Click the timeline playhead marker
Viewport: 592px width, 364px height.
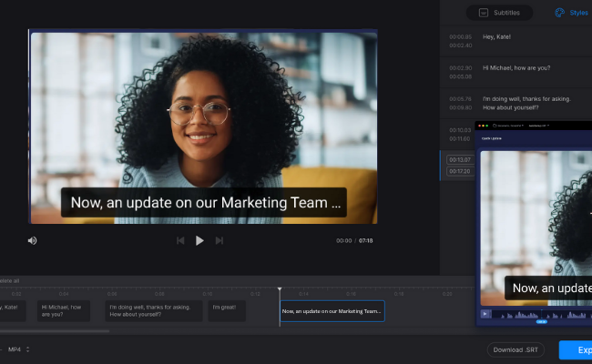280,289
